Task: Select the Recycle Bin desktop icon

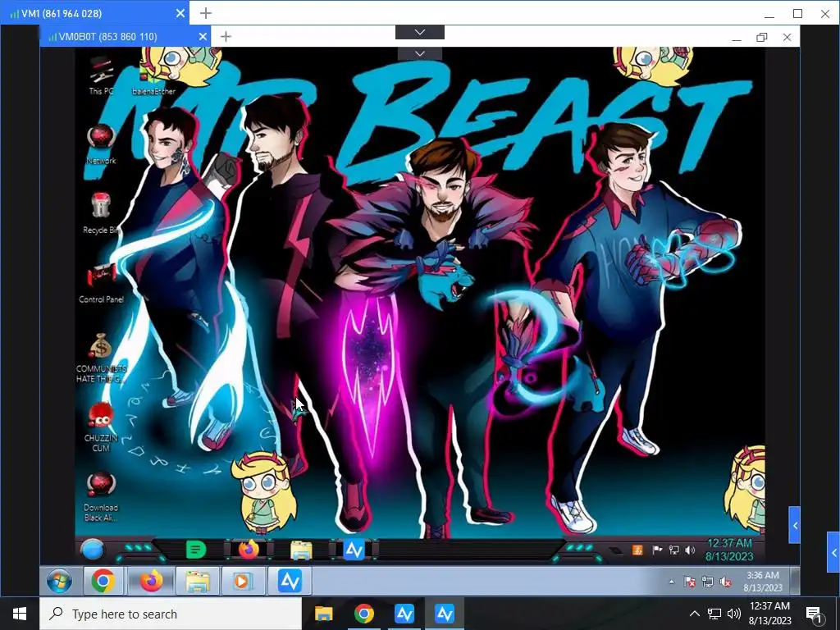Action: click(101, 213)
